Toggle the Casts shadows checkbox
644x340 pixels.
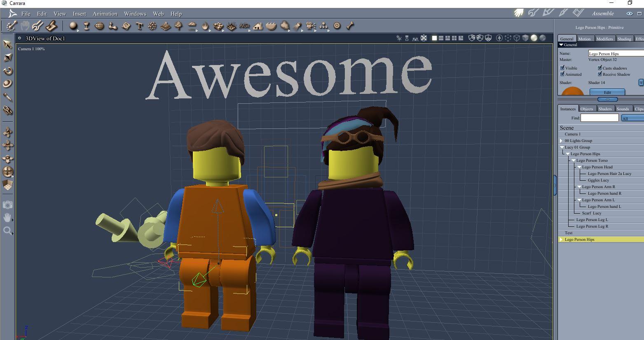click(600, 68)
